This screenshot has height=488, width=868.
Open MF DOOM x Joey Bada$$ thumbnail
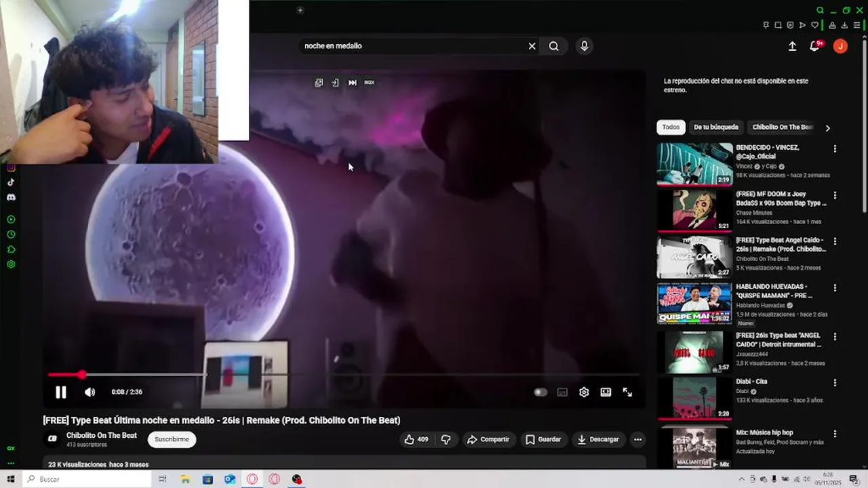(694, 210)
